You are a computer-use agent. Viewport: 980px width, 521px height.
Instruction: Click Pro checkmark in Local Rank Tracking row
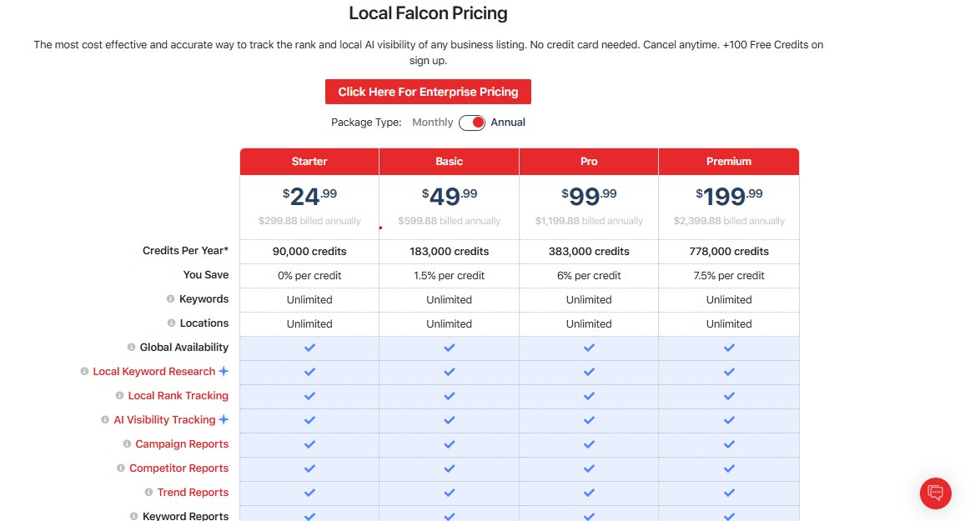tap(589, 396)
